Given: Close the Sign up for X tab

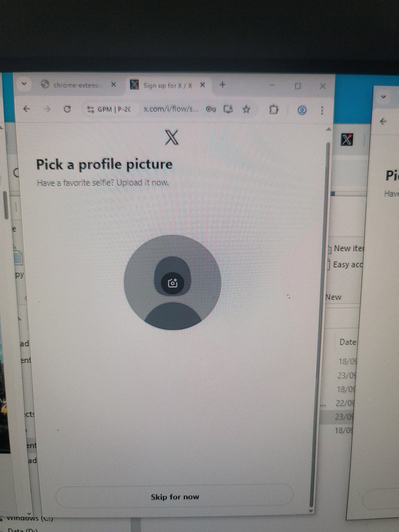Looking at the screenshot, I should (x=203, y=85).
